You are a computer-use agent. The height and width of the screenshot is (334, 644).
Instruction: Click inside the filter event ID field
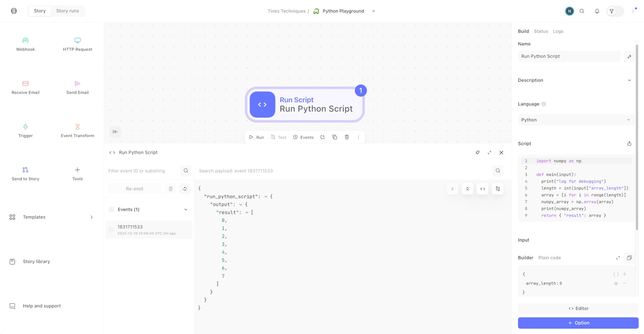pos(143,170)
